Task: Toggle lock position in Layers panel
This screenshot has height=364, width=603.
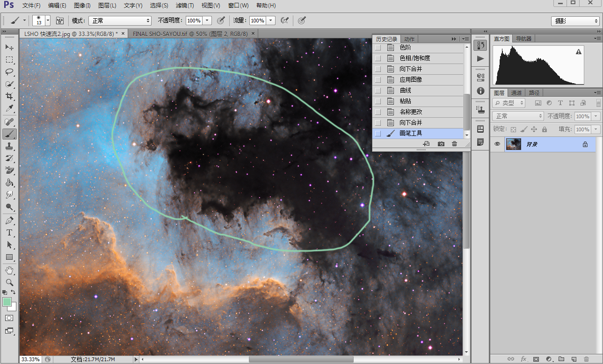Action: pyautogui.click(x=534, y=129)
